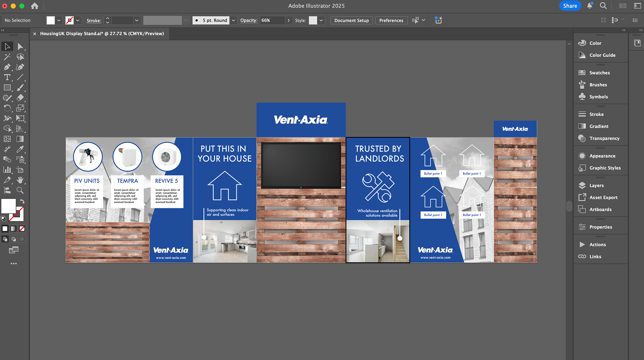Image resolution: width=644 pixels, height=360 pixels.
Task: Open the Layers panel
Action: [x=597, y=185]
